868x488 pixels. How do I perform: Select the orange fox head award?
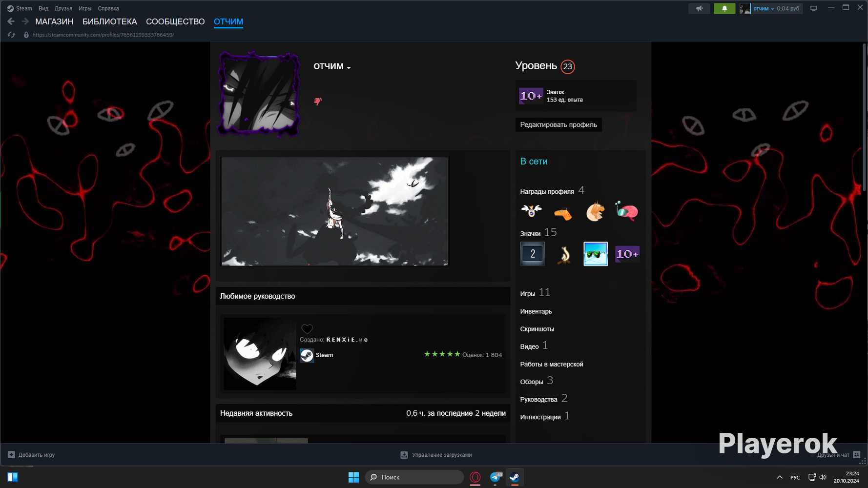[595, 211]
